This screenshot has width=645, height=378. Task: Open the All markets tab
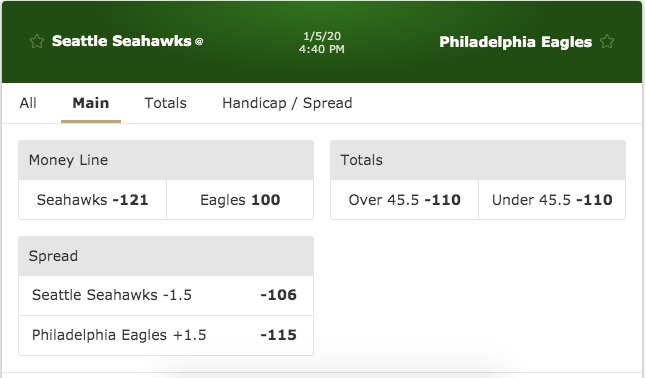pos(28,103)
